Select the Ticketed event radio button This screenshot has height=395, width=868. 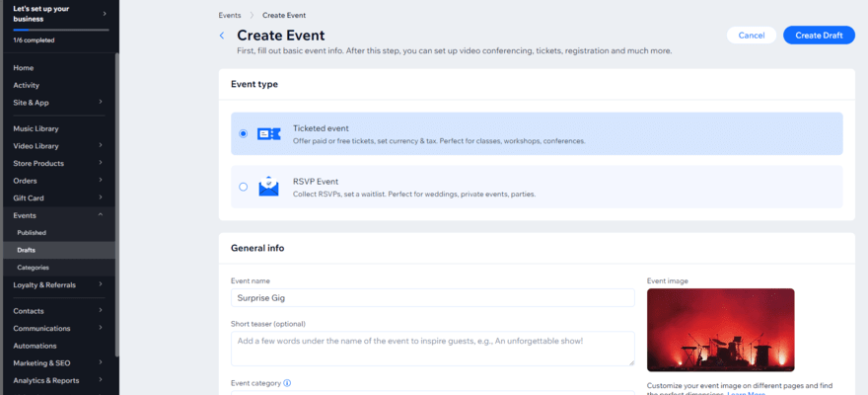click(243, 133)
